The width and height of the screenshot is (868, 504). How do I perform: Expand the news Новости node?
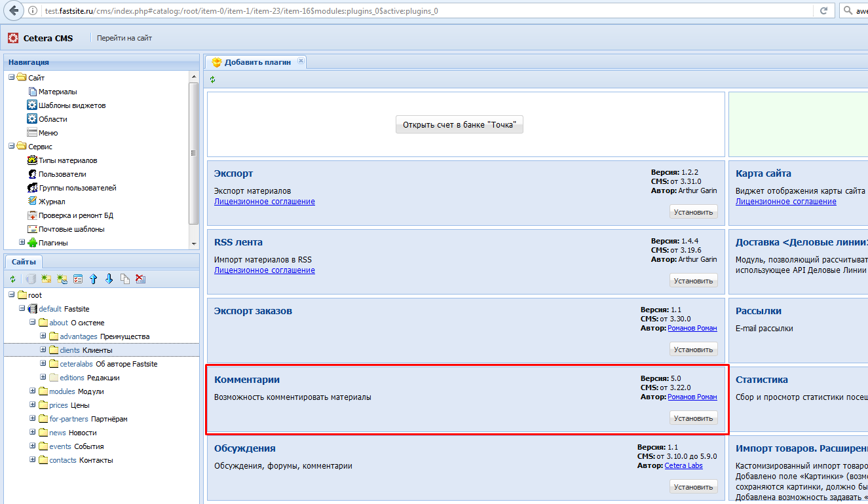click(x=32, y=432)
